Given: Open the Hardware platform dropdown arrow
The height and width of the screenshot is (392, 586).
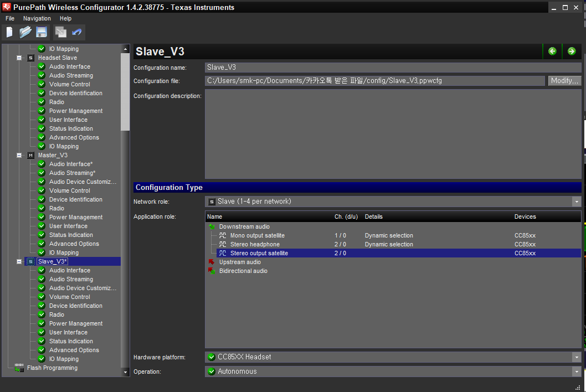Looking at the screenshot, I should pyautogui.click(x=577, y=357).
